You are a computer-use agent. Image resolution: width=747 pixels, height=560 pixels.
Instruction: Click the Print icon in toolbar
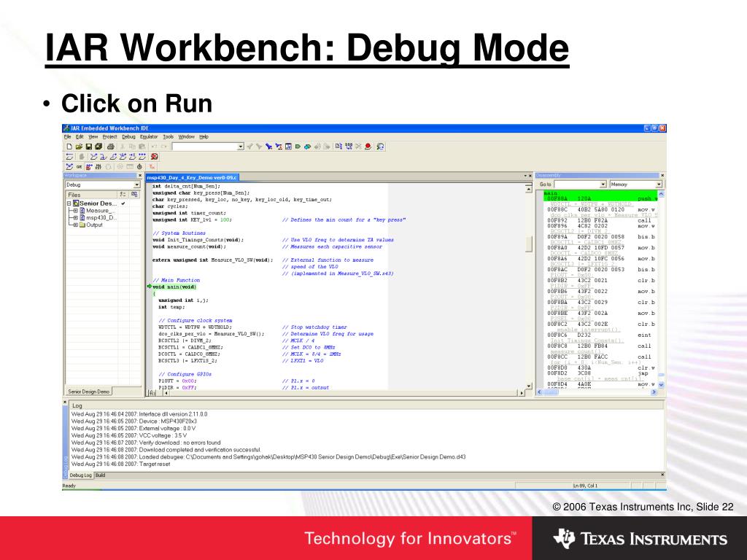111,147
